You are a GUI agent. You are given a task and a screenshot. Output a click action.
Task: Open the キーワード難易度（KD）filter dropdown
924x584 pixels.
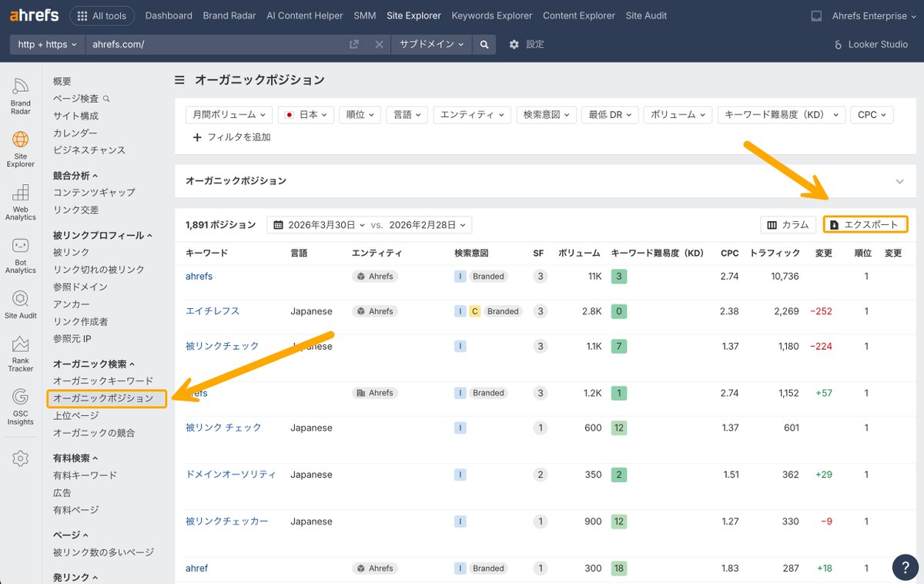781,114
